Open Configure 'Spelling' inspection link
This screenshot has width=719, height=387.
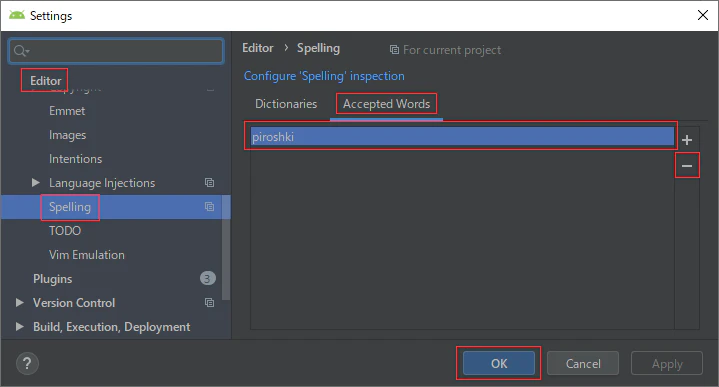[x=324, y=76]
